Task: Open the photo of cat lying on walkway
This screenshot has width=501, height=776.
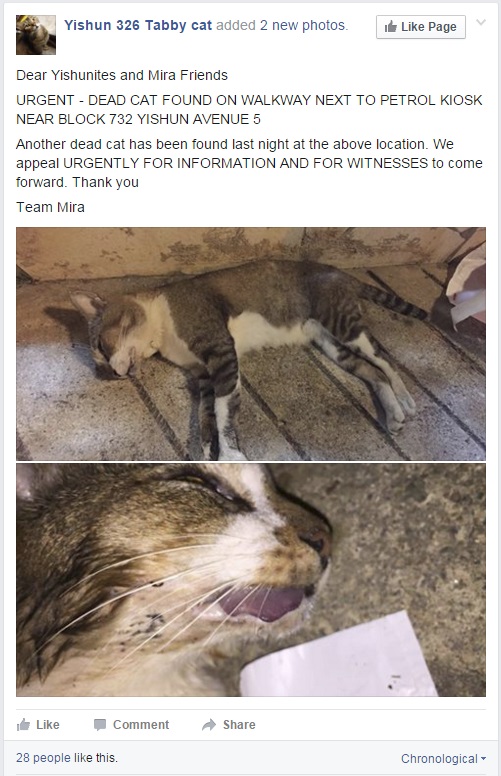Action: coord(251,344)
